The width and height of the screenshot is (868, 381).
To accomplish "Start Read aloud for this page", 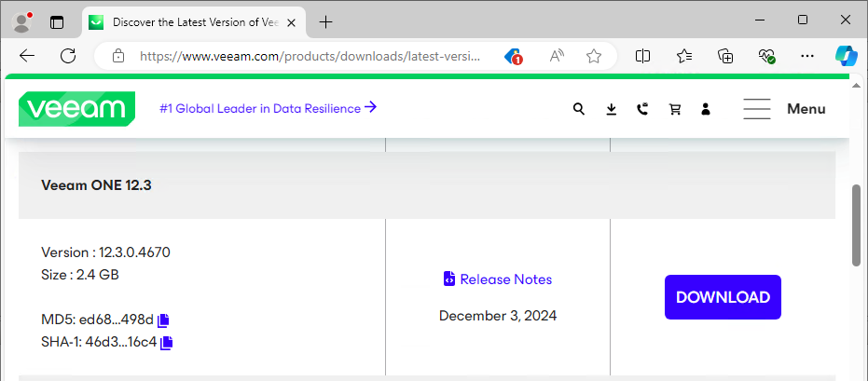I will (x=557, y=56).
